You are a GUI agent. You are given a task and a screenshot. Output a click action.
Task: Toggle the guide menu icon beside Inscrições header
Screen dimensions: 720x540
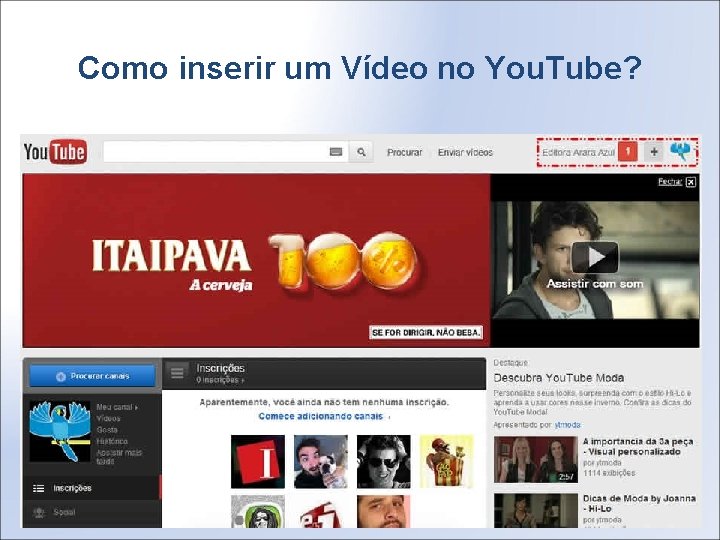click(177, 373)
